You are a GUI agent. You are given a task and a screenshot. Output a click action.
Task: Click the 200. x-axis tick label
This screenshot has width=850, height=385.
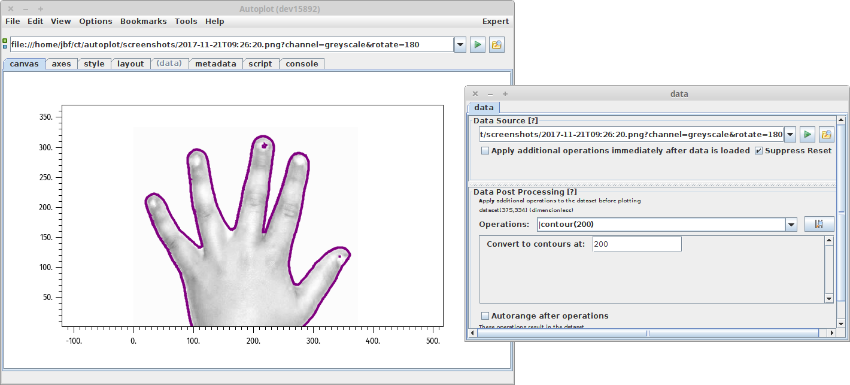253,341
